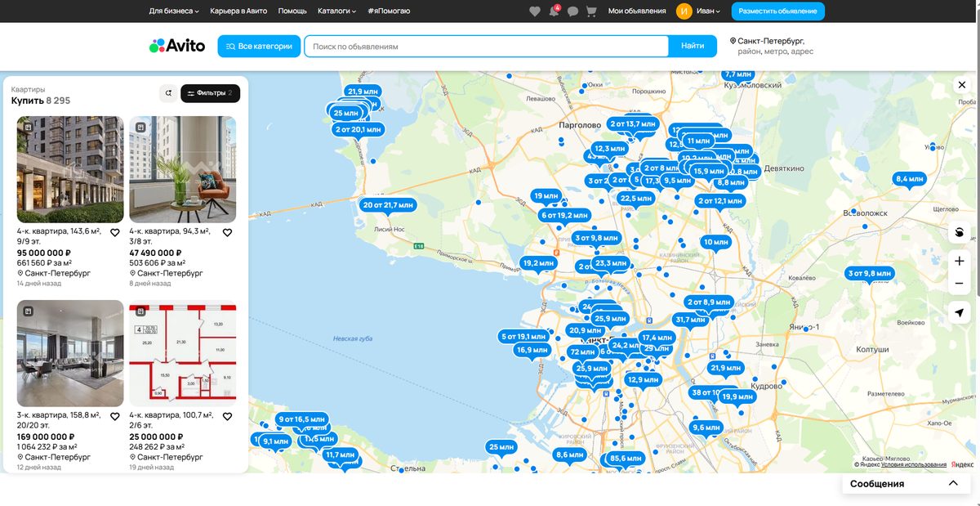Image resolution: width=980 pixels, height=506 pixels.
Task: Open the Помощь menu item
Action: pyautogui.click(x=292, y=11)
